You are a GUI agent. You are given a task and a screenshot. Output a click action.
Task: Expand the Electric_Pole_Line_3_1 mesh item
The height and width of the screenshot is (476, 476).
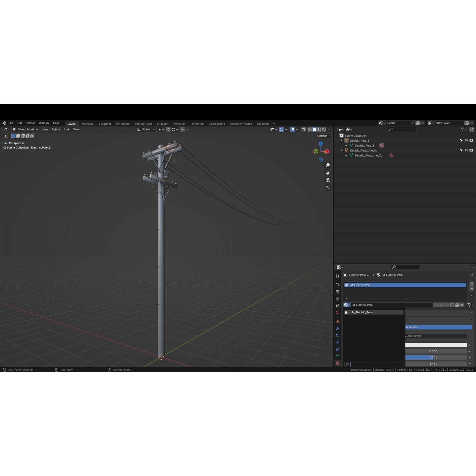click(x=346, y=155)
